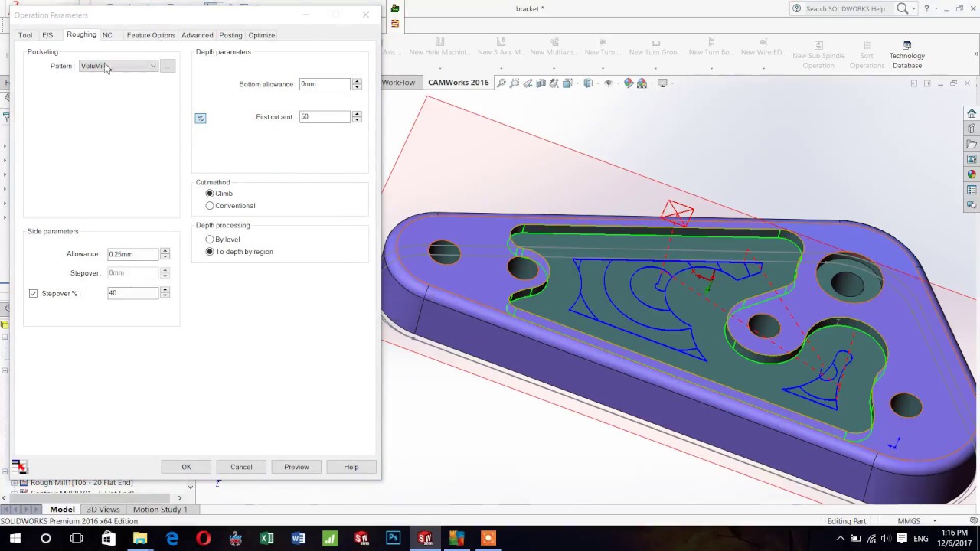Viewport: 980px width, 551px height.
Task: Open the File Explorer task pane icon
Action: [972, 144]
